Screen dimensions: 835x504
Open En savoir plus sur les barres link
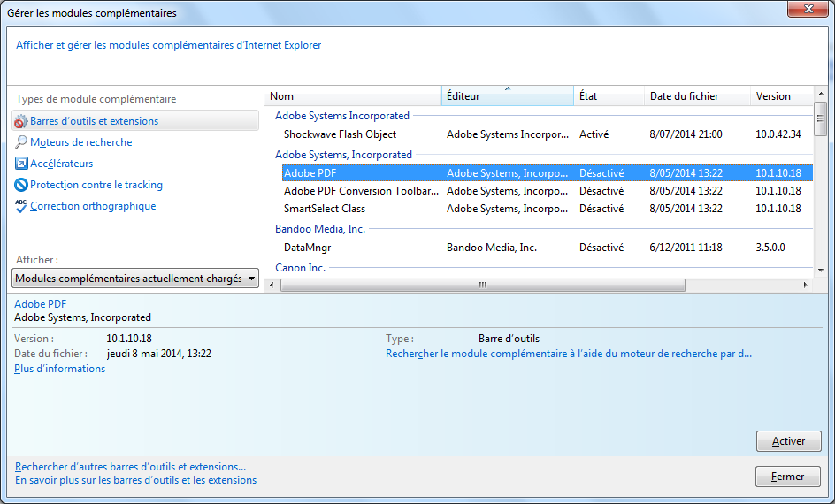coord(136,480)
